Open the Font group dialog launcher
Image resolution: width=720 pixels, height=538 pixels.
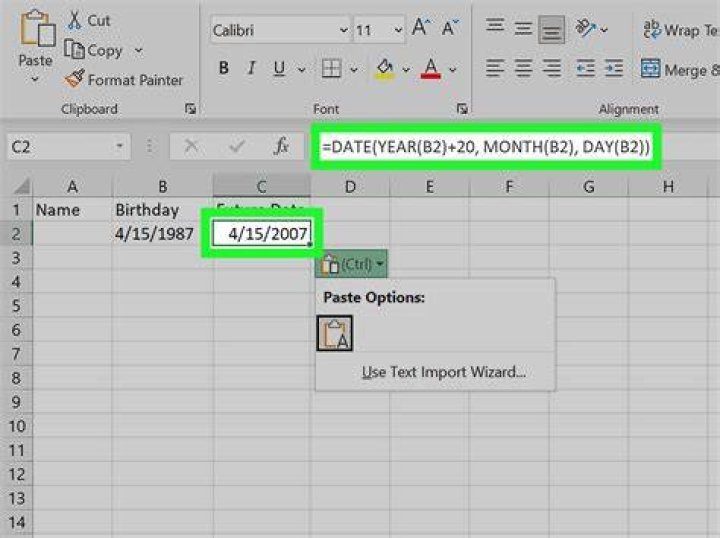(x=462, y=109)
